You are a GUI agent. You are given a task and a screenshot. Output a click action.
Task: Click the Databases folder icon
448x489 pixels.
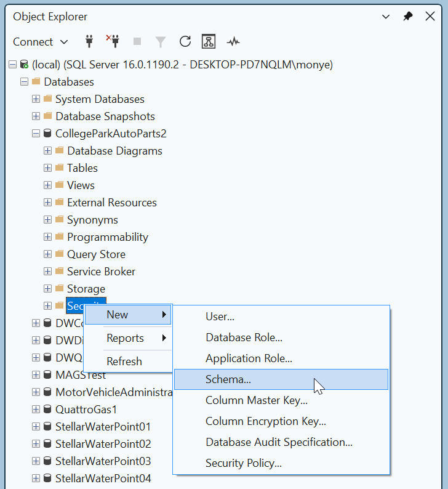(36, 81)
